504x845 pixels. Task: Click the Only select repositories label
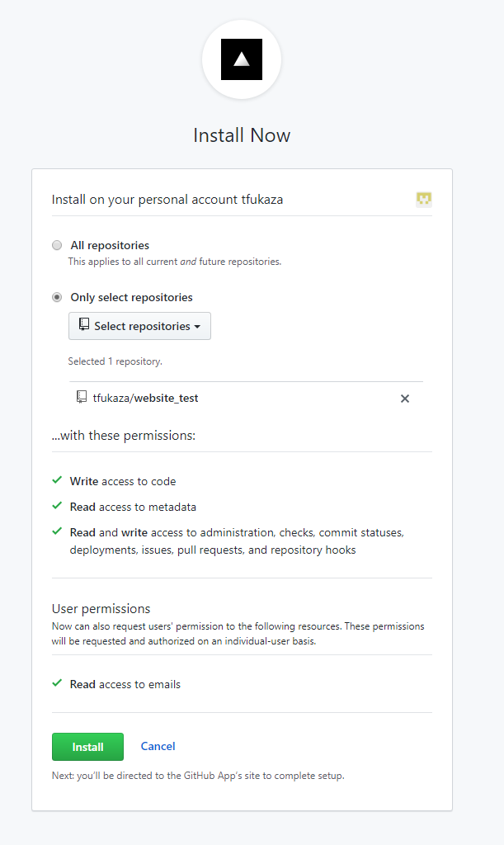pyautogui.click(x=131, y=297)
